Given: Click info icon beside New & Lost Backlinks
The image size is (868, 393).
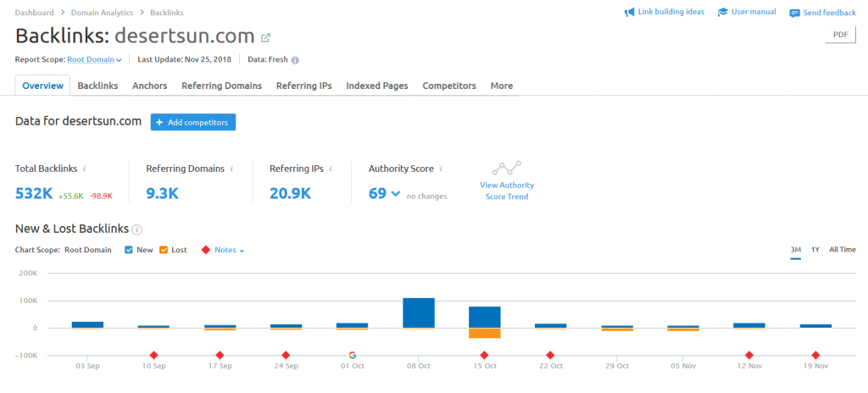Looking at the screenshot, I should pyautogui.click(x=137, y=230).
